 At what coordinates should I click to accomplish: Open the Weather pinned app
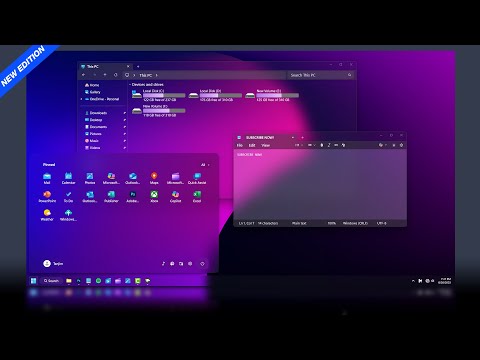pyautogui.click(x=47, y=215)
